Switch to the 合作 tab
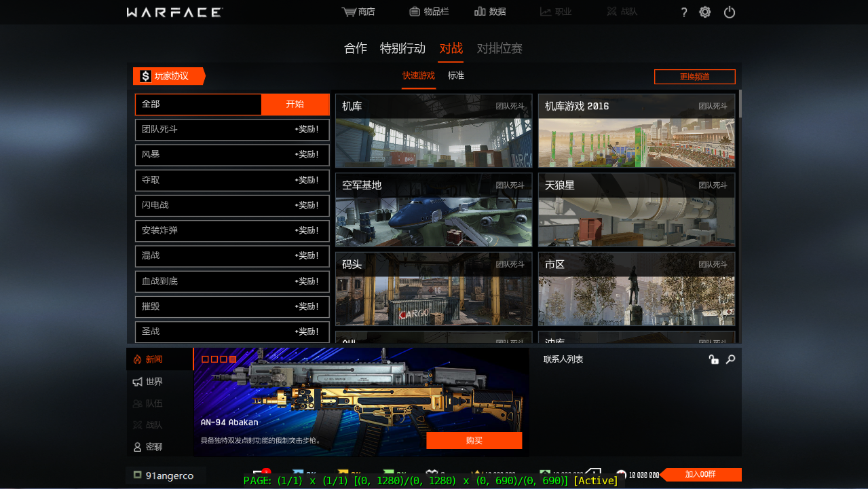 (x=356, y=48)
